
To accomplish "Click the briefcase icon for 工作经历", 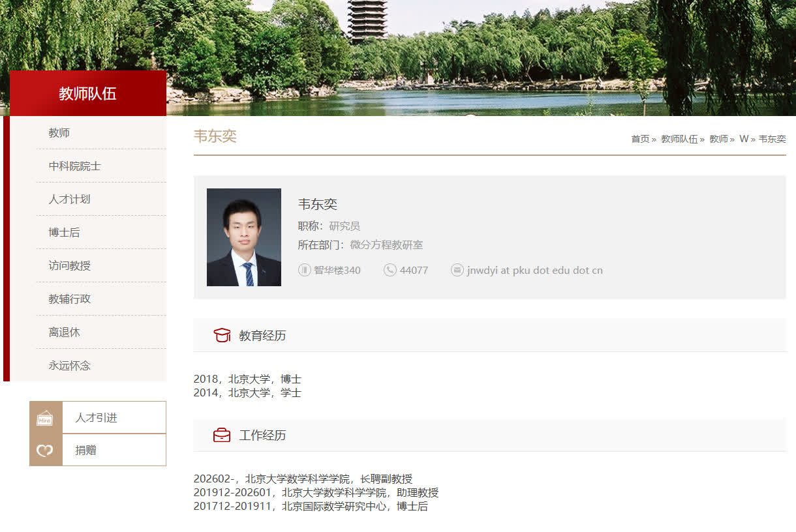I will tap(222, 435).
